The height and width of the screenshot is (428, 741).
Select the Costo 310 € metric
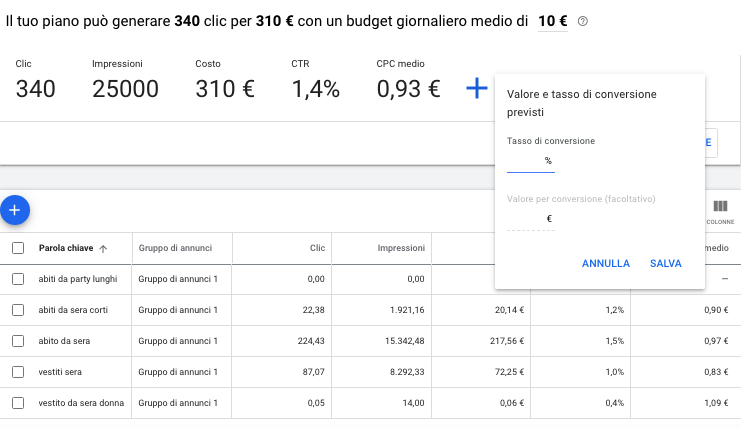(225, 80)
